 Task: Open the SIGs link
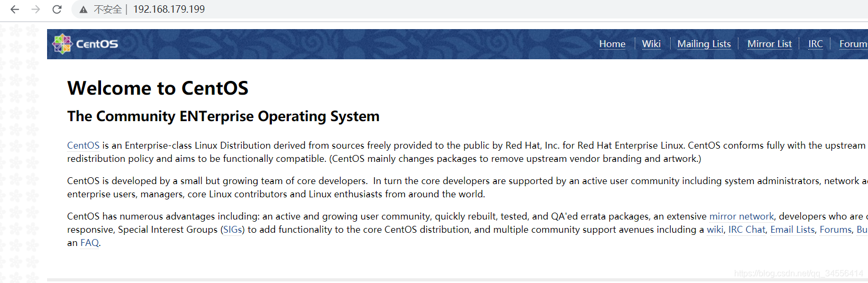233,230
